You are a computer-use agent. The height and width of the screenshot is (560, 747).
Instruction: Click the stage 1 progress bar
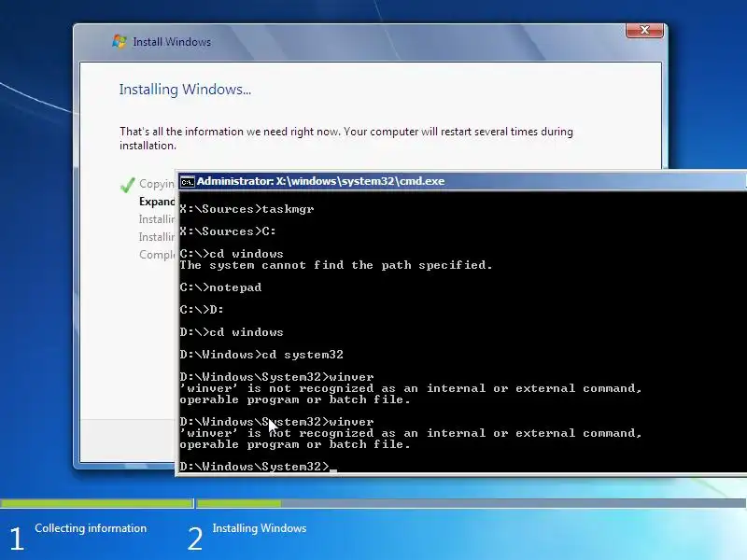97,503
